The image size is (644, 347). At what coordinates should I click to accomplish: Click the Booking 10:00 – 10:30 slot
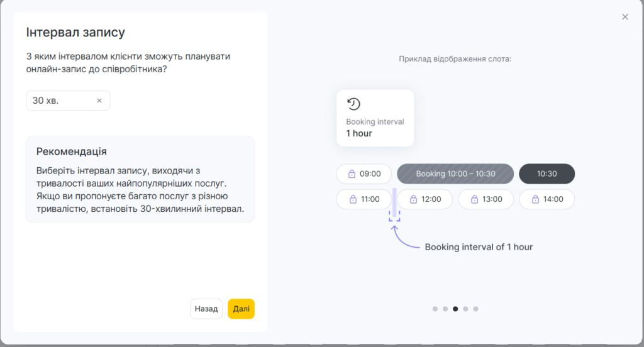[x=455, y=173]
